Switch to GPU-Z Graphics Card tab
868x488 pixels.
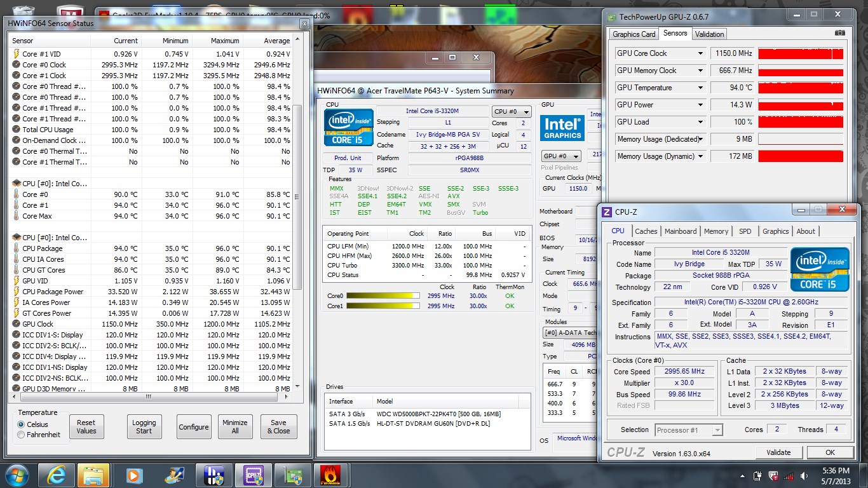click(634, 34)
